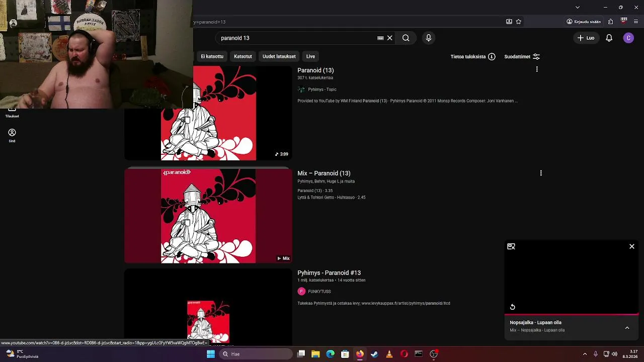
Task: Open Task View in the taskbar
Action: [x=301, y=354]
